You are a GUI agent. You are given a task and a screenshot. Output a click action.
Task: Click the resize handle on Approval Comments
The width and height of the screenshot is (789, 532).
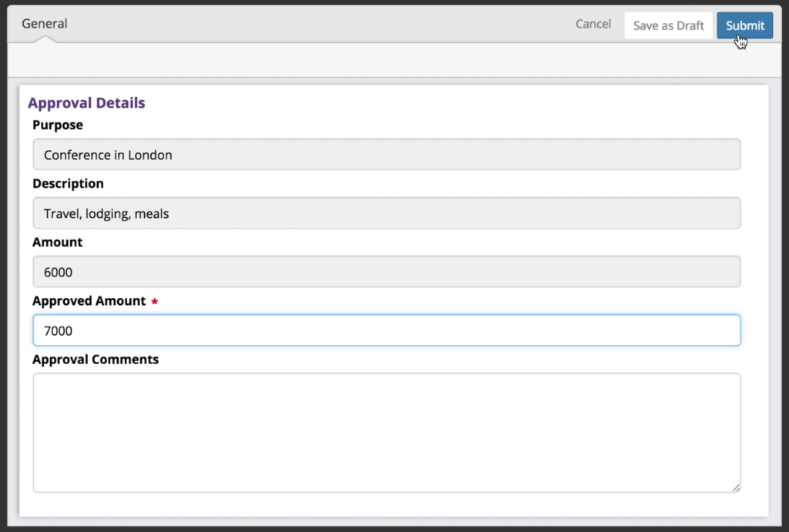coord(736,487)
